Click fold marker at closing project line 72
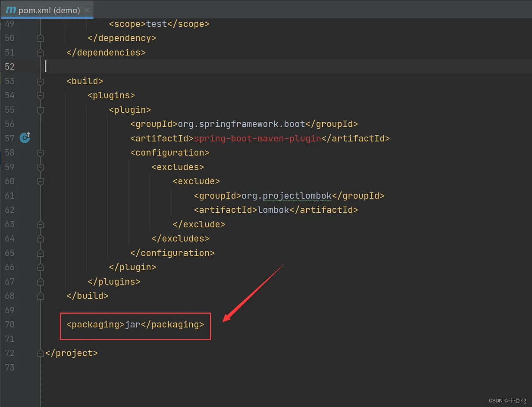 pos(41,353)
